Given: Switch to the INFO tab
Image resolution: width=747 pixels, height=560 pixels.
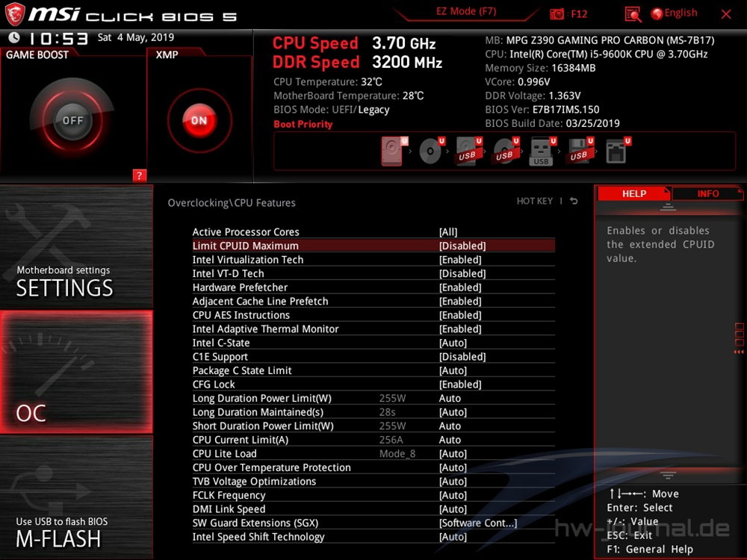Looking at the screenshot, I should (707, 194).
